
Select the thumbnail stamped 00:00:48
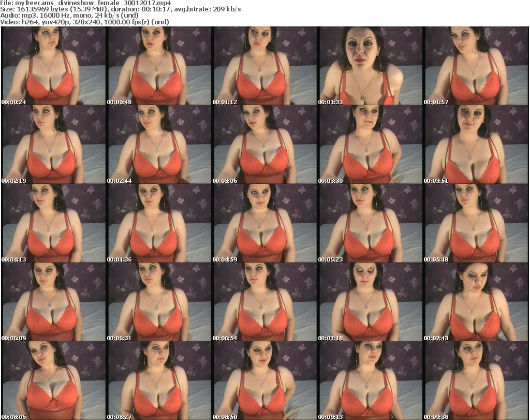coord(159,66)
